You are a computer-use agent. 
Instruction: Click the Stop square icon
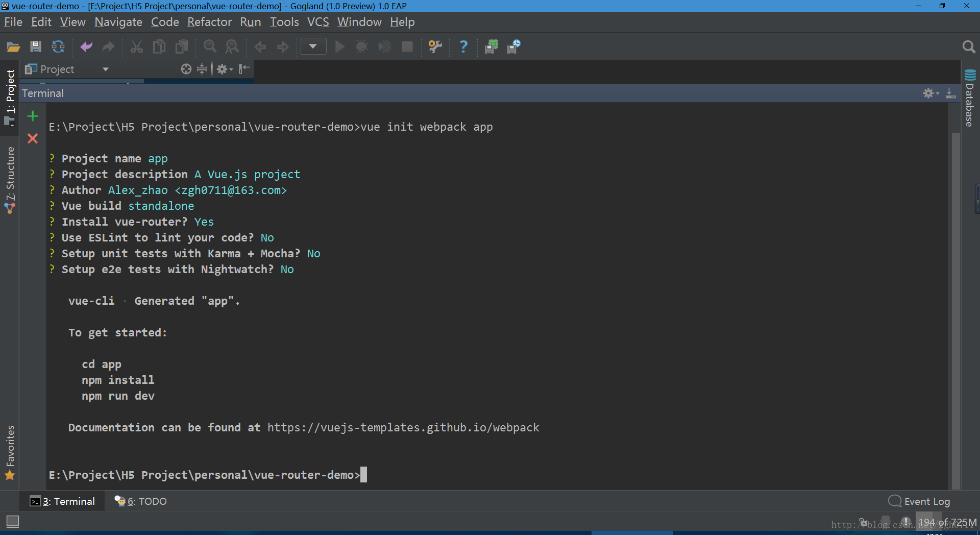[x=407, y=47]
